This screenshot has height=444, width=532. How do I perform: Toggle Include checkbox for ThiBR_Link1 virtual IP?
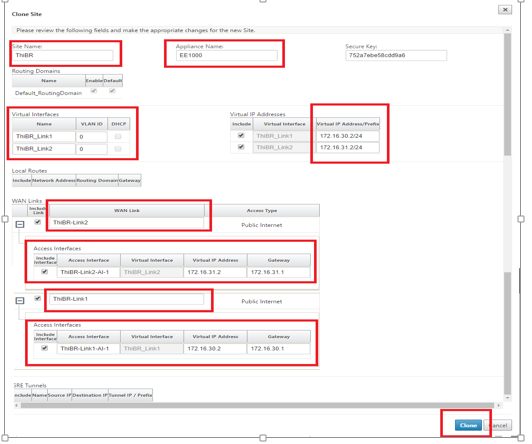click(x=241, y=135)
